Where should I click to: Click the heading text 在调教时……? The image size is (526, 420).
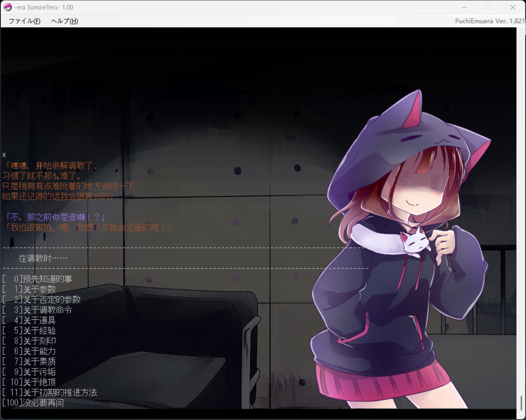43,258
